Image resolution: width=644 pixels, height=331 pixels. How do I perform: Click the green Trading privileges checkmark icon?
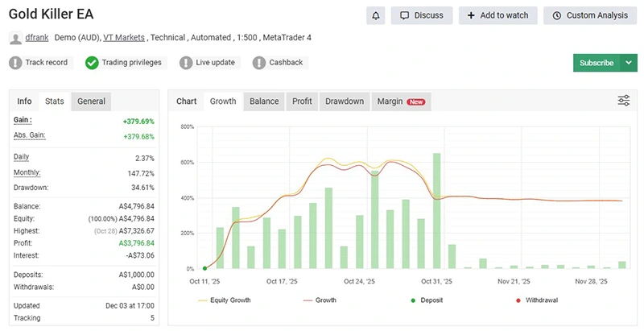pyautogui.click(x=92, y=63)
